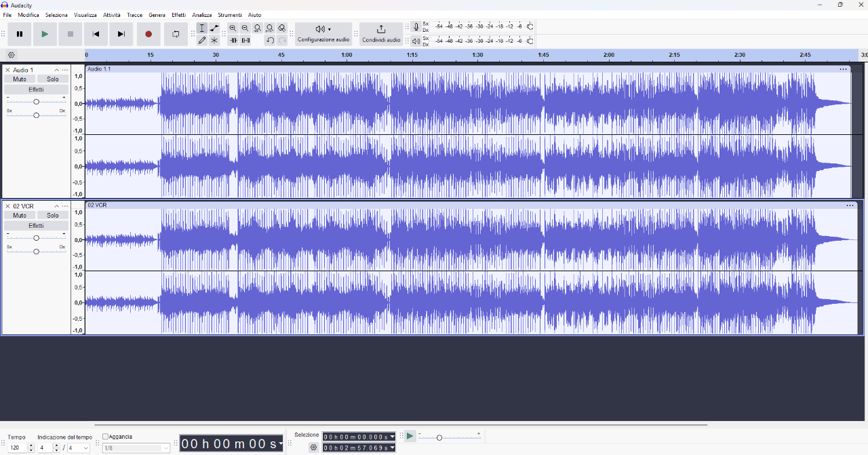Open the Configurazione audio dropdown
The image size is (868, 455).
(x=323, y=34)
